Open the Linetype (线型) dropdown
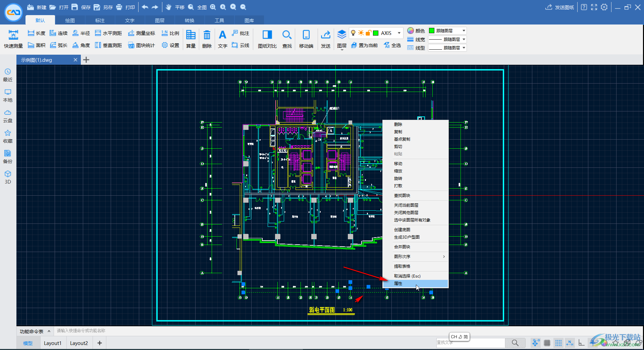 tap(447, 48)
